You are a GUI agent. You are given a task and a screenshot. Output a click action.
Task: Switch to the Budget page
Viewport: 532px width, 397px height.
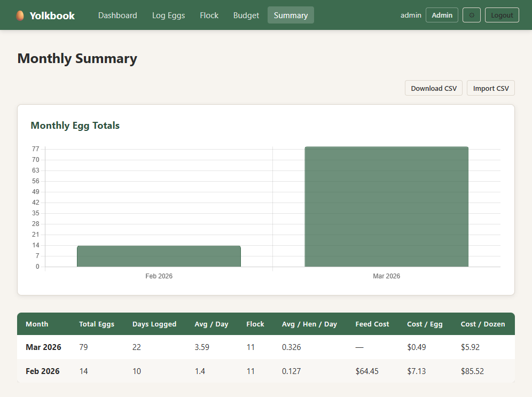click(246, 15)
